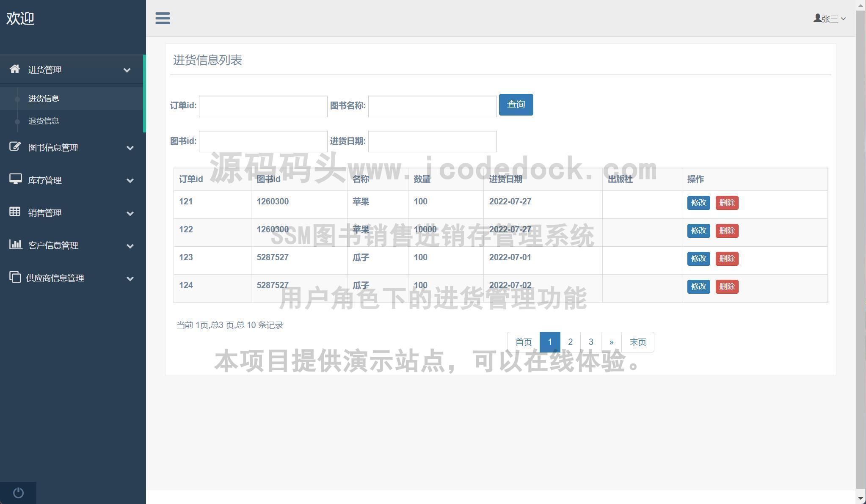
Task: Select 进货信息 in the sidebar
Action: [44, 99]
